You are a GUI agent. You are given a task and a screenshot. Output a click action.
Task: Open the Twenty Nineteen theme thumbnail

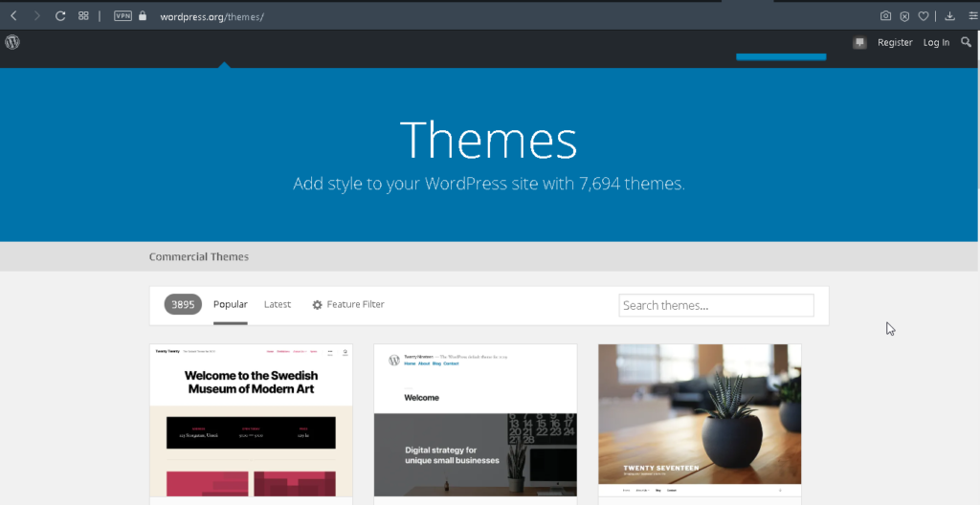pos(476,420)
